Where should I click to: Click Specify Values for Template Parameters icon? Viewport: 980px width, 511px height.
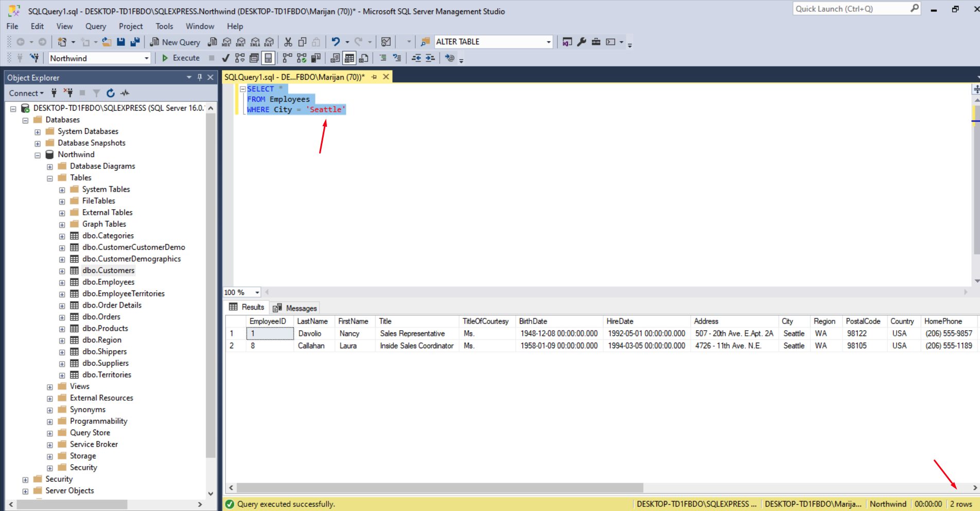pyautogui.click(x=450, y=58)
